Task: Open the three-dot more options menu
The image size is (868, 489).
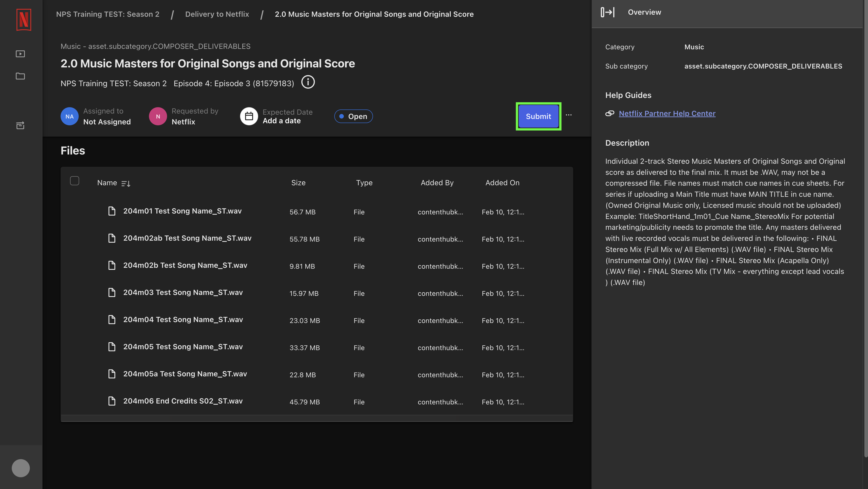Action: click(x=569, y=115)
